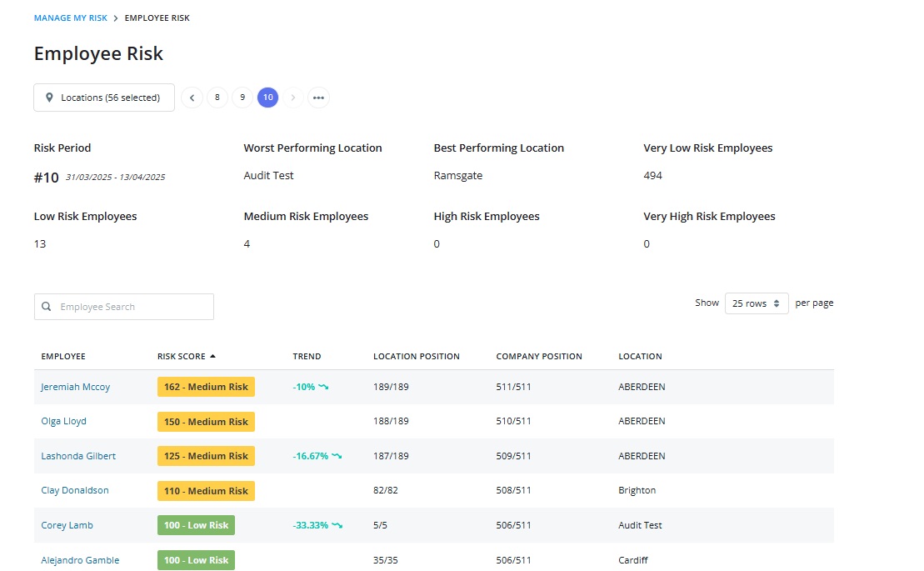
Task: Open Lashonda Gilbert's employee profile
Action: tap(78, 456)
